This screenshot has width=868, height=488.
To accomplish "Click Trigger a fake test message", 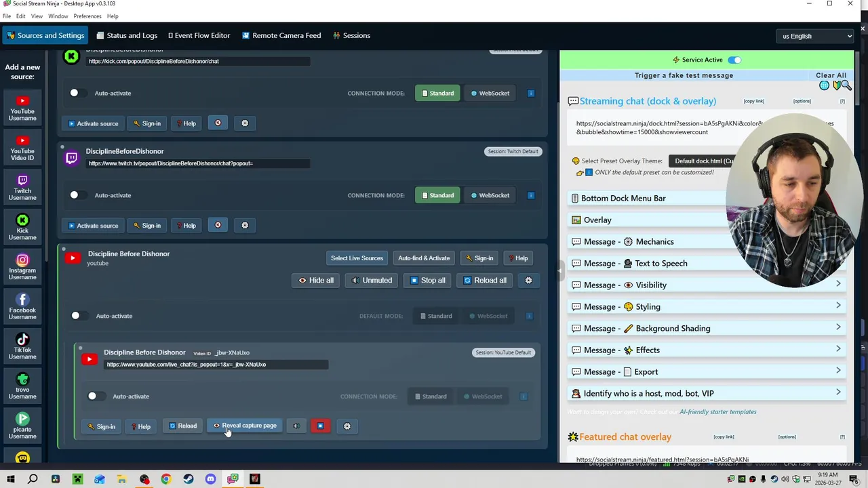I will tap(684, 76).
